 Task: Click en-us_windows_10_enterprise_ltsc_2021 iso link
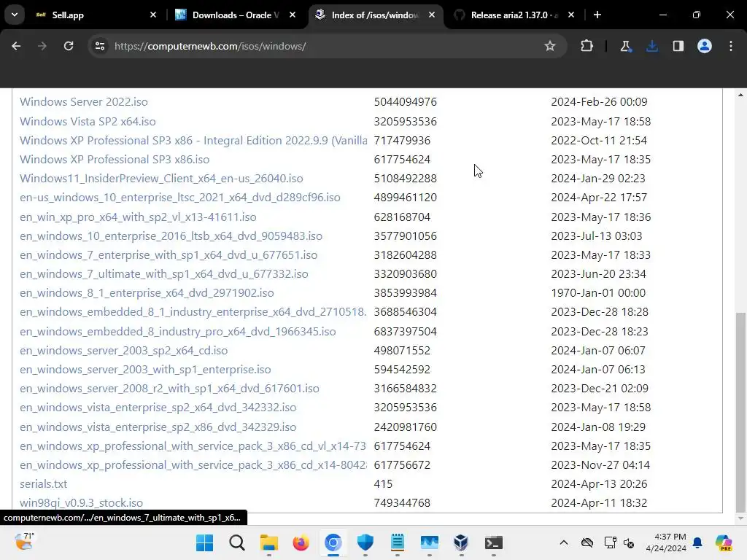tap(180, 198)
